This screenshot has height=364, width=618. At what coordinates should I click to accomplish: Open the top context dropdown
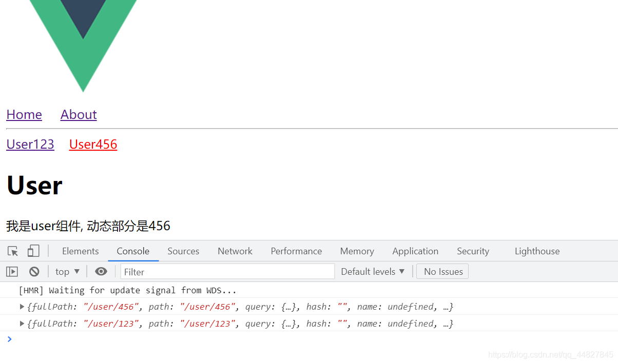tap(67, 272)
